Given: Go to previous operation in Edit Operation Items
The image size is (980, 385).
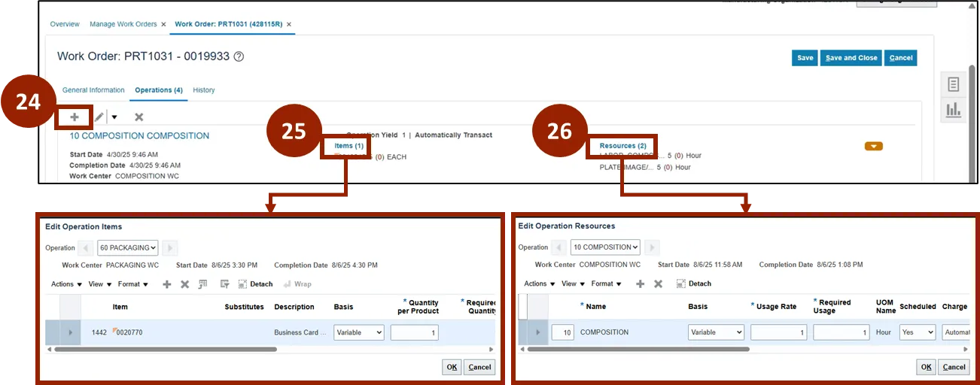Looking at the screenshot, I should [87, 248].
